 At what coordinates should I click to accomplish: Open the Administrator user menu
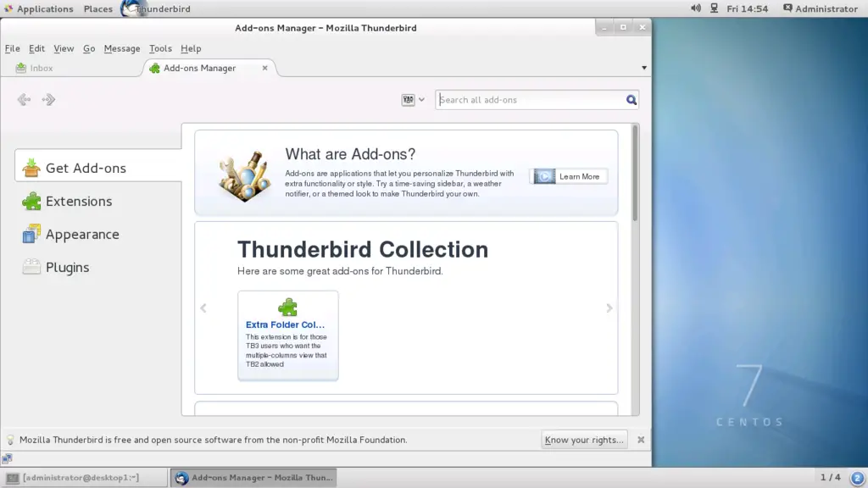[x=821, y=8]
